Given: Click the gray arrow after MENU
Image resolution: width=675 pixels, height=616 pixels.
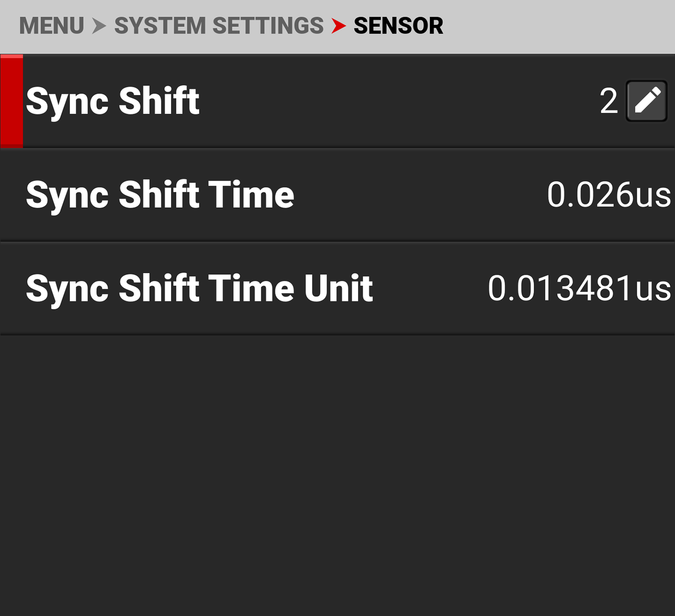Looking at the screenshot, I should click(x=99, y=26).
